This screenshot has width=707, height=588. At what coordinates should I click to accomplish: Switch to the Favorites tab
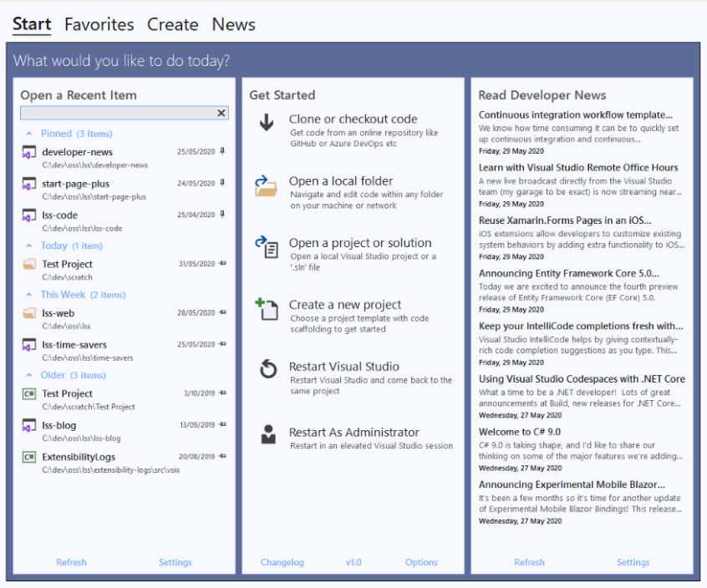99,24
